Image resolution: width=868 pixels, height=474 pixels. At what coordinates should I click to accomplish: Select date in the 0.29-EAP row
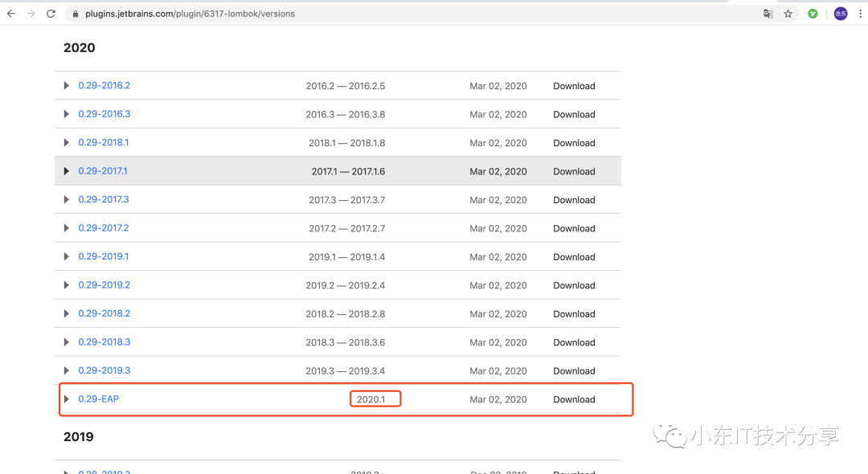point(498,399)
